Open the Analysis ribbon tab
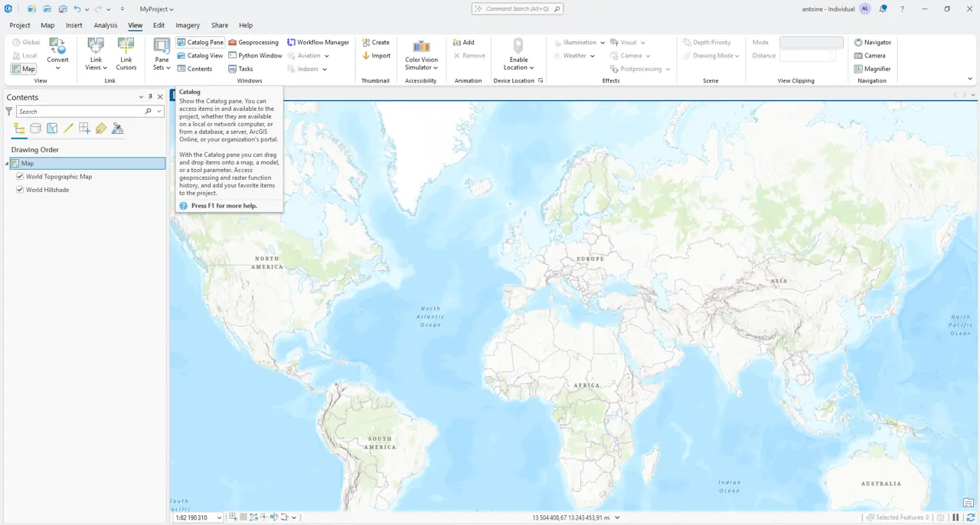Viewport: 980px width, 525px height. tap(105, 24)
